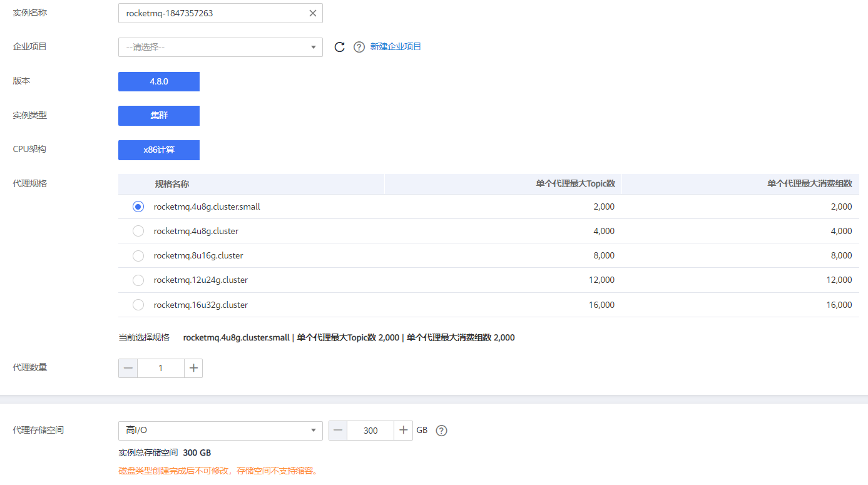Clear the instance name with the X icon
The width and height of the screenshot is (868, 485).
click(313, 13)
